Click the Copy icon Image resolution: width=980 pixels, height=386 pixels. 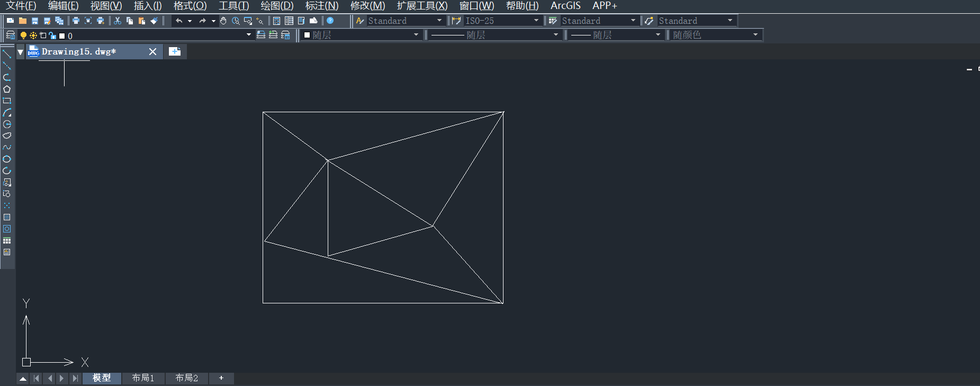point(130,21)
